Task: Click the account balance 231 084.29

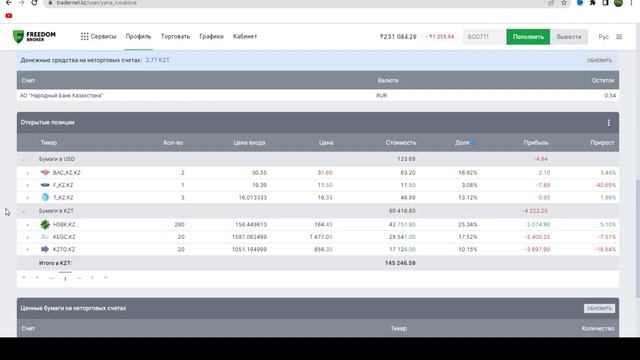Action: pos(398,37)
